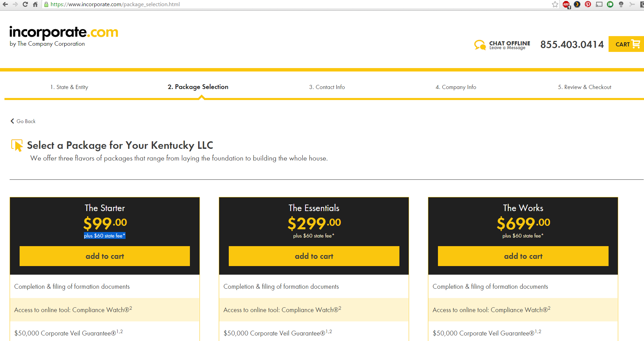Click The Starter package title

tap(105, 208)
